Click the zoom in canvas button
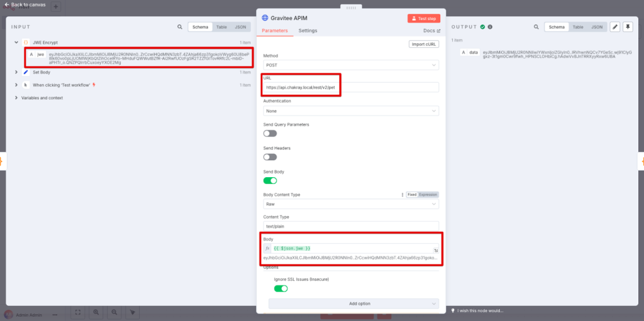The height and width of the screenshot is (321, 644). [x=96, y=312]
